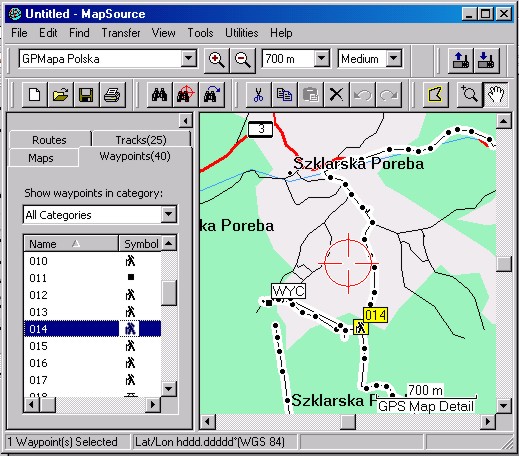Screen dimensions: 519x456
Task: Click the WYC waypoint label on map
Action: [x=288, y=291]
